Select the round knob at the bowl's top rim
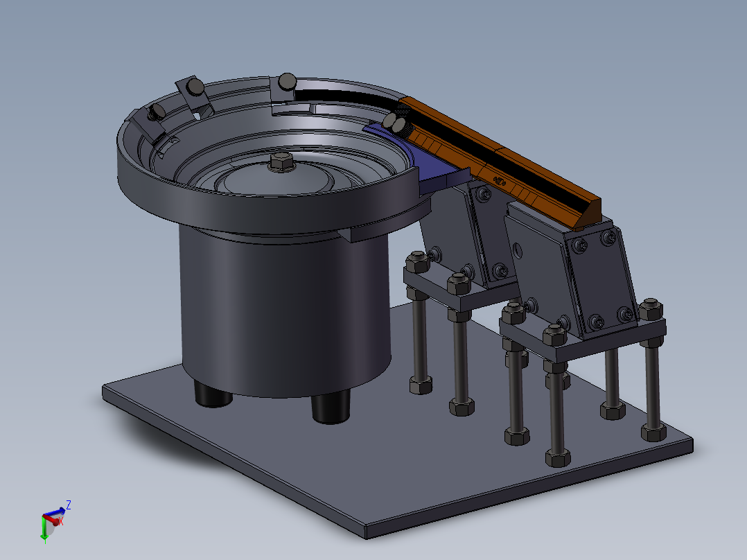This screenshot has height=560, width=747. tap(288, 82)
